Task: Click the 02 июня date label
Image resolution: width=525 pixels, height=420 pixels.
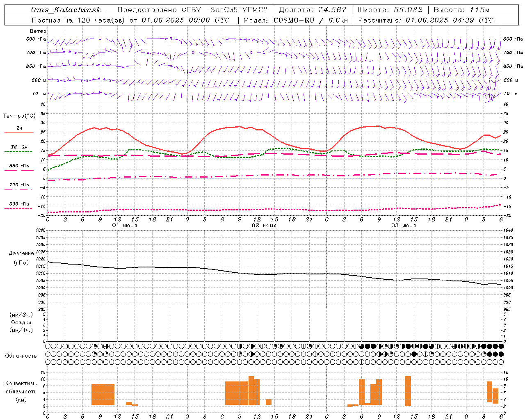Action: coord(264,226)
